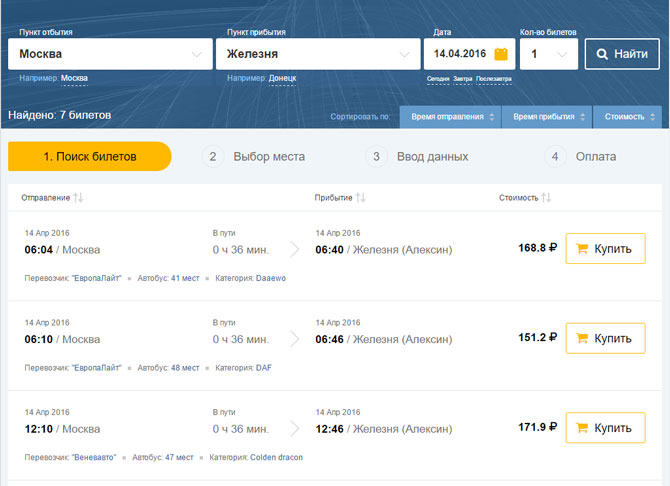Open the calendar icon in date field
670x486 pixels.
click(501, 54)
